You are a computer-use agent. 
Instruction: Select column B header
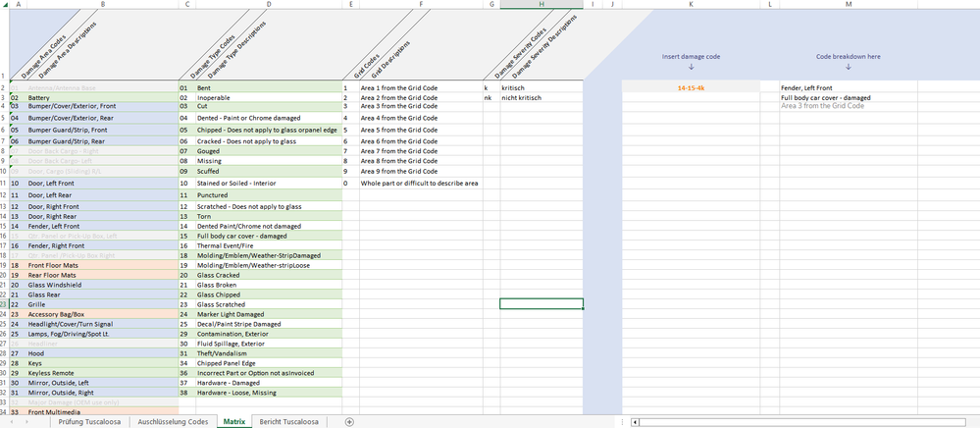(102, 4)
